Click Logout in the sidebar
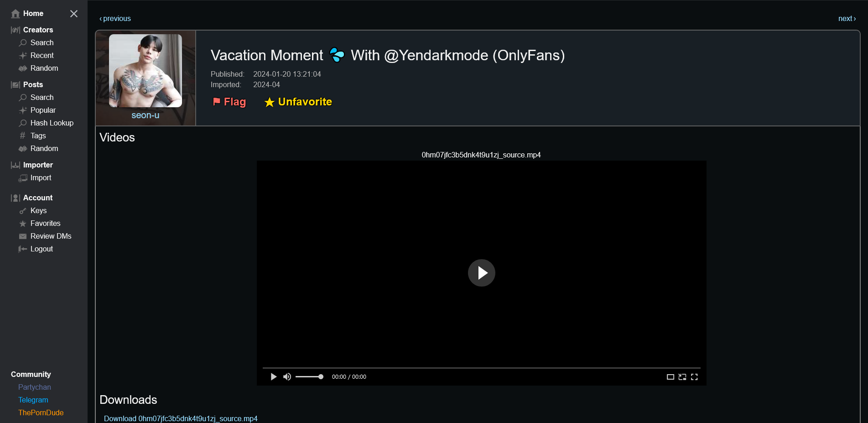Image resolution: width=868 pixels, height=423 pixels. coord(42,249)
